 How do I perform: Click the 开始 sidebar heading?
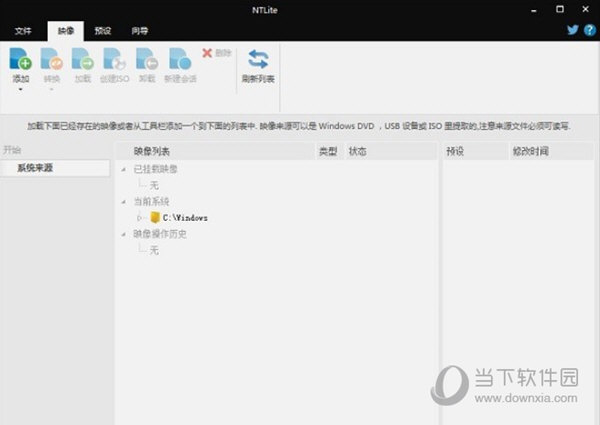click(x=12, y=150)
